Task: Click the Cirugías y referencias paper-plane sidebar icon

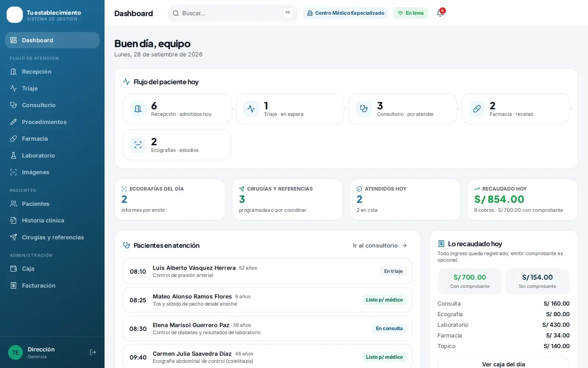Action: [14, 237]
